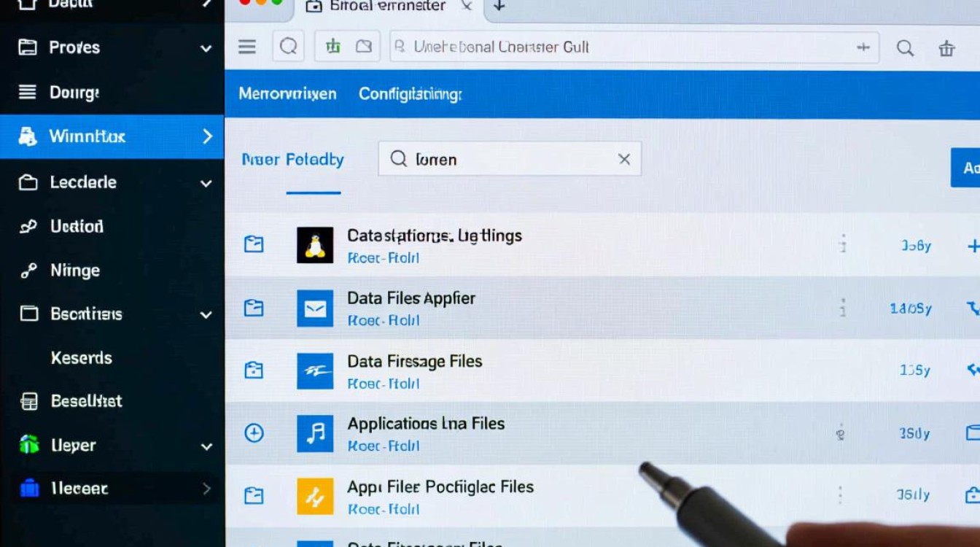
Task: Click the basket icon in top toolbar
Action: (946, 48)
